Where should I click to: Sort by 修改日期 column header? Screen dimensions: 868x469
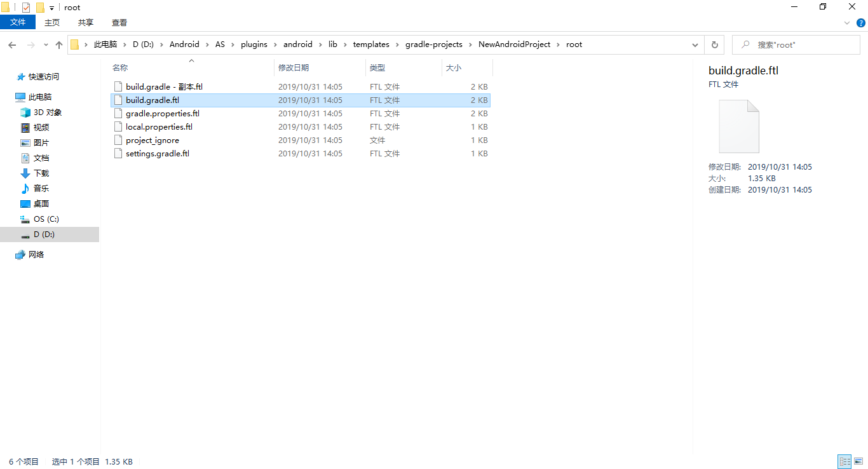pyautogui.click(x=320, y=67)
